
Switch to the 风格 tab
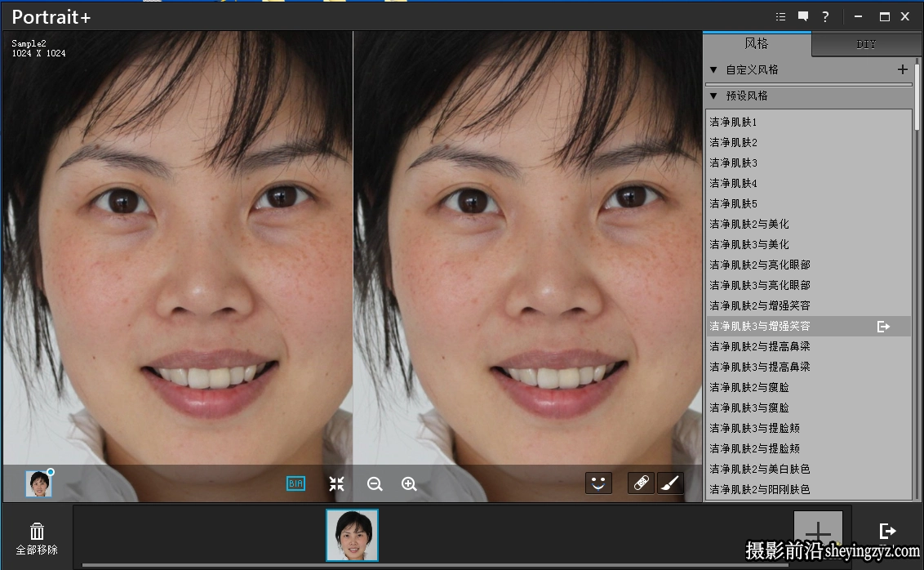757,43
